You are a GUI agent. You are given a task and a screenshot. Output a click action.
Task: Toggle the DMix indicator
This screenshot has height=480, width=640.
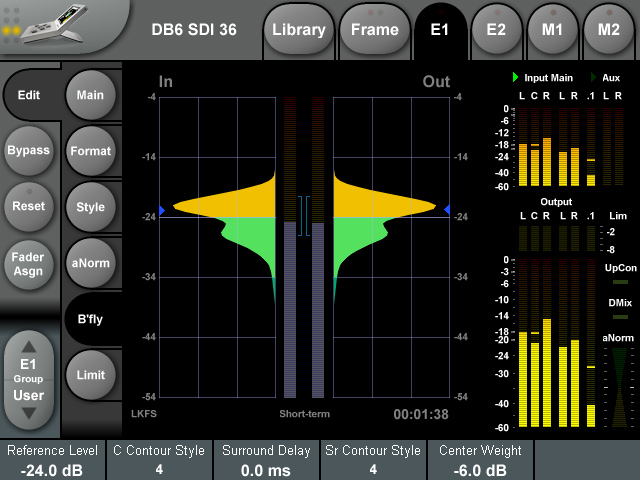(620, 316)
